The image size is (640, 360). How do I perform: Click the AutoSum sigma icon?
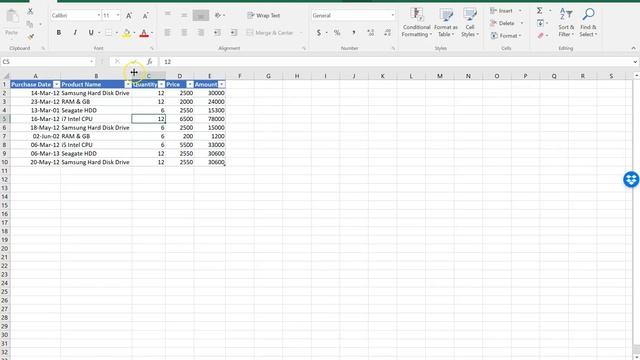click(540, 11)
